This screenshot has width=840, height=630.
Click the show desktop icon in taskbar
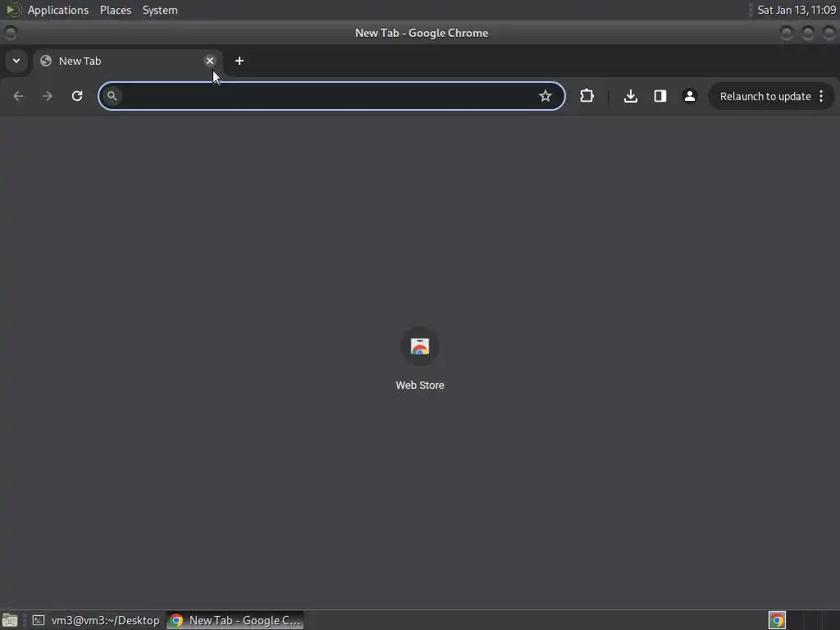pos(10,620)
